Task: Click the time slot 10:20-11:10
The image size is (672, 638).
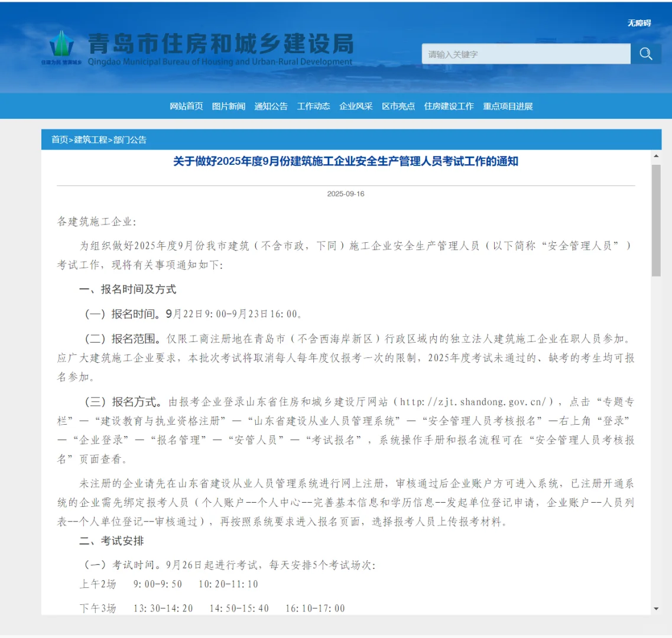Action: pyautogui.click(x=228, y=584)
